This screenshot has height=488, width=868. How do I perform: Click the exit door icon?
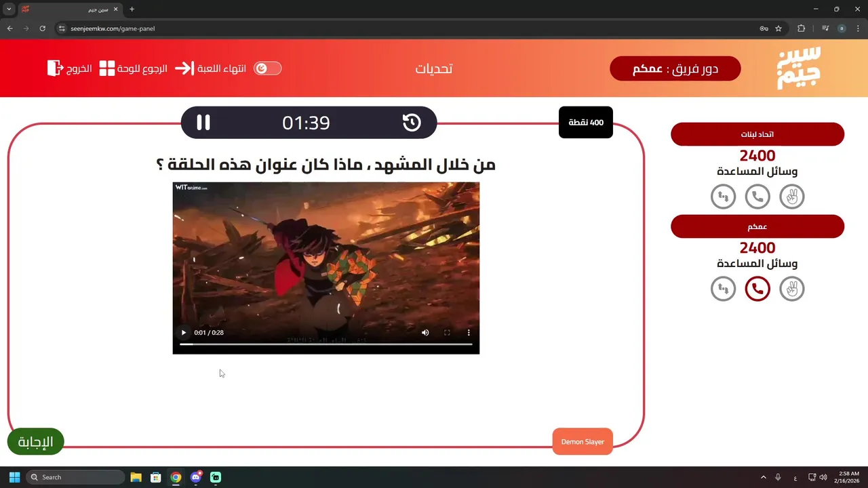point(55,68)
